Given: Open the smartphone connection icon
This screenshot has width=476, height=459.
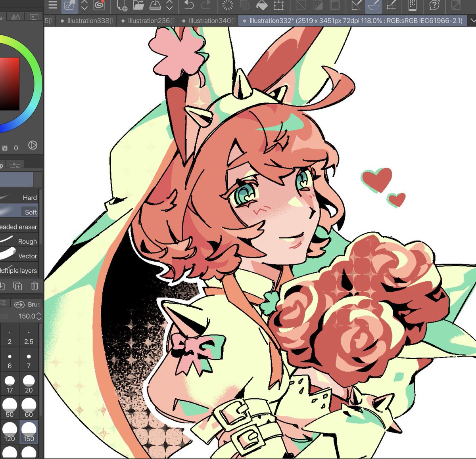Looking at the screenshot, I should 412,5.
